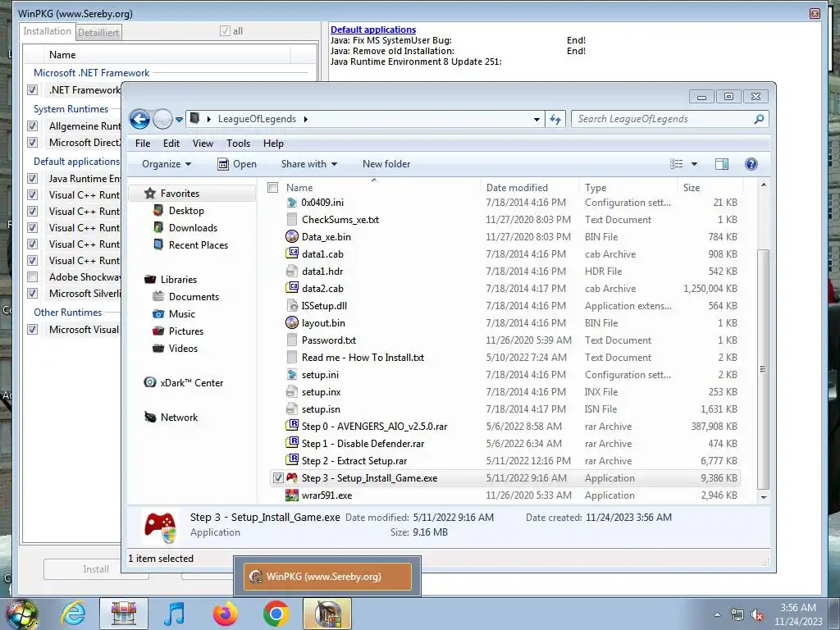Open the view options dropdown arrow
840x630 pixels.
pos(694,164)
